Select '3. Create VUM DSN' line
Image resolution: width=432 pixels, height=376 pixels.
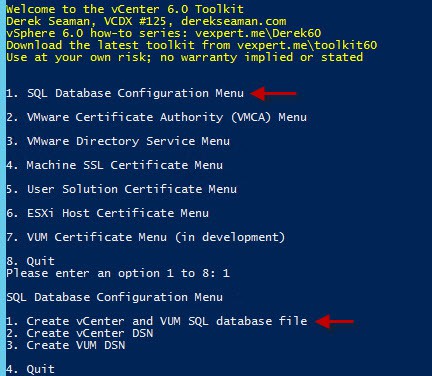66,345
